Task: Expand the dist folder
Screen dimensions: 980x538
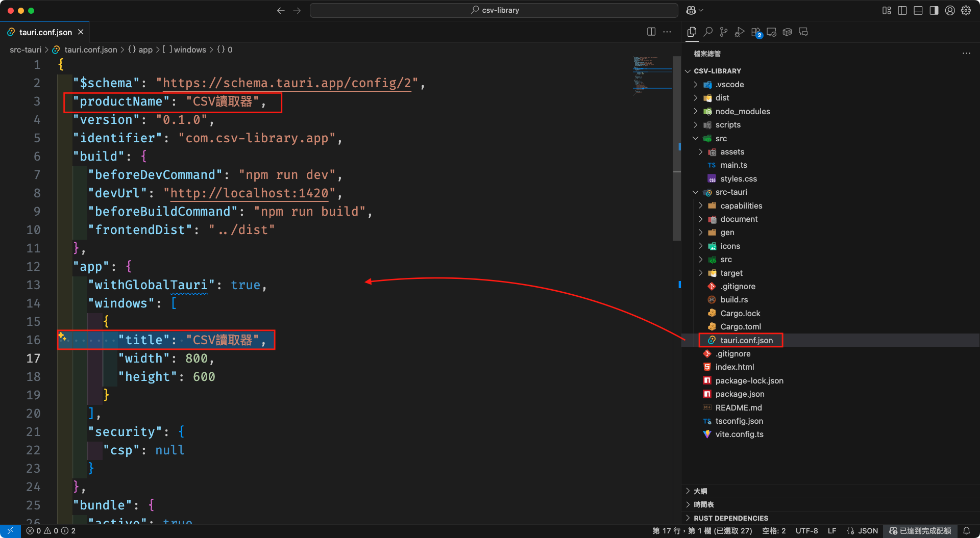Action: click(722, 97)
